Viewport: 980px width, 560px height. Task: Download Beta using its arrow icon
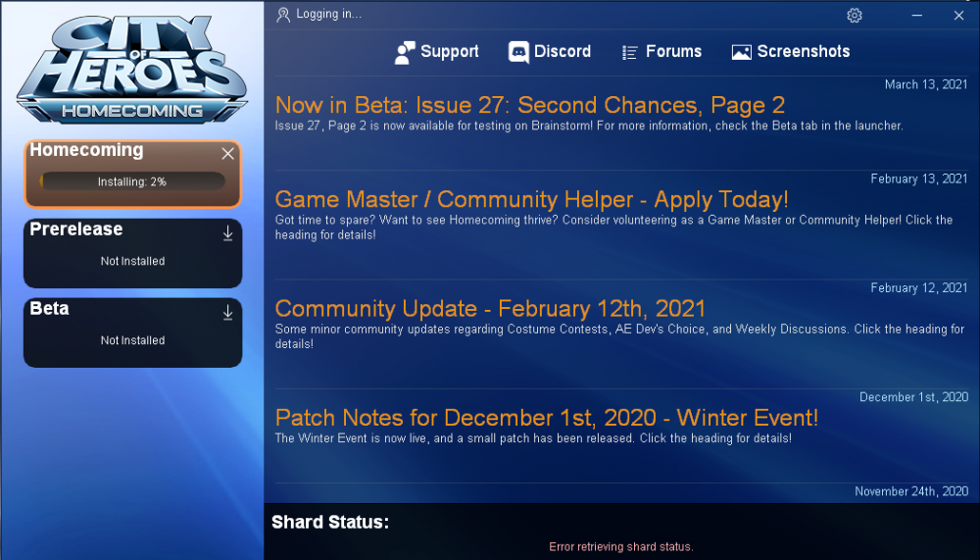(x=227, y=312)
